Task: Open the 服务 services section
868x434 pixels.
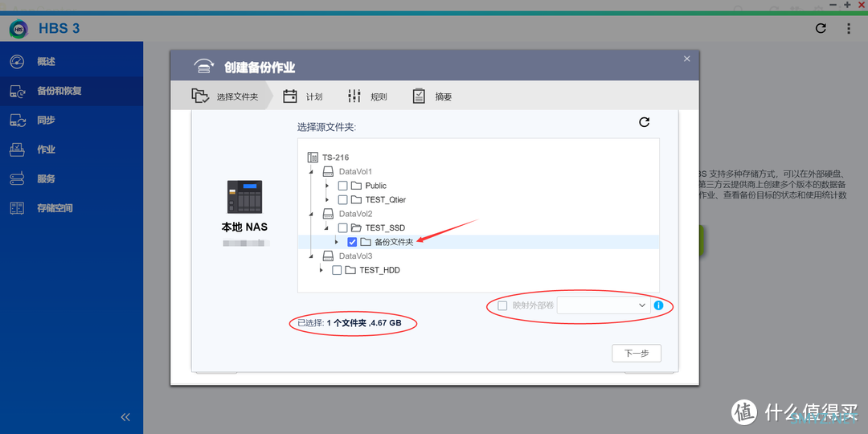Action: point(72,178)
